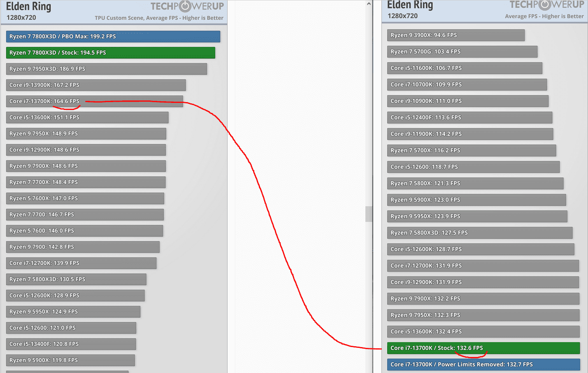Image resolution: width=588 pixels, height=373 pixels.
Task: Select the 'Core i5-13400F: 120.8 FPS' bar
Action: point(71,344)
